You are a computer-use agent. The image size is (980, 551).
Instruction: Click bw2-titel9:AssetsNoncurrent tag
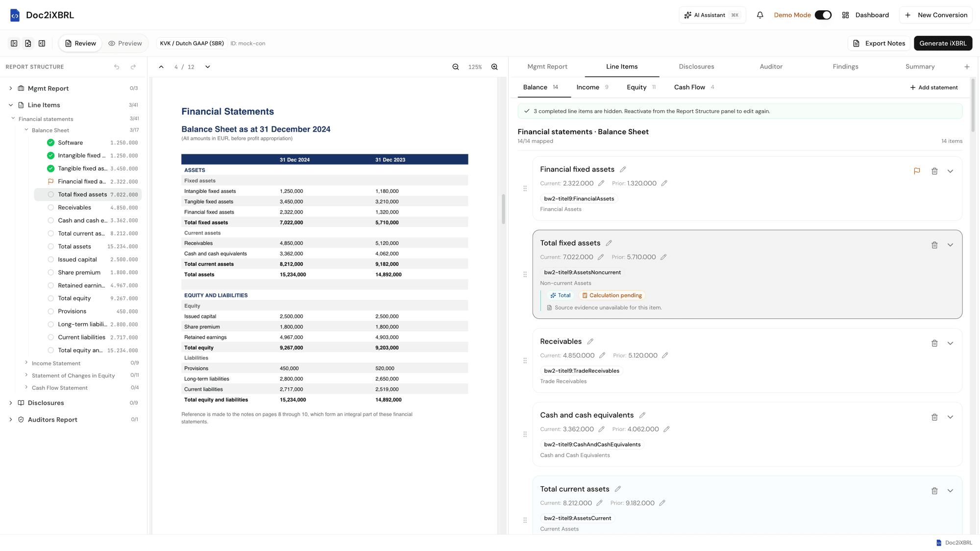pyautogui.click(x=582, y=272)
